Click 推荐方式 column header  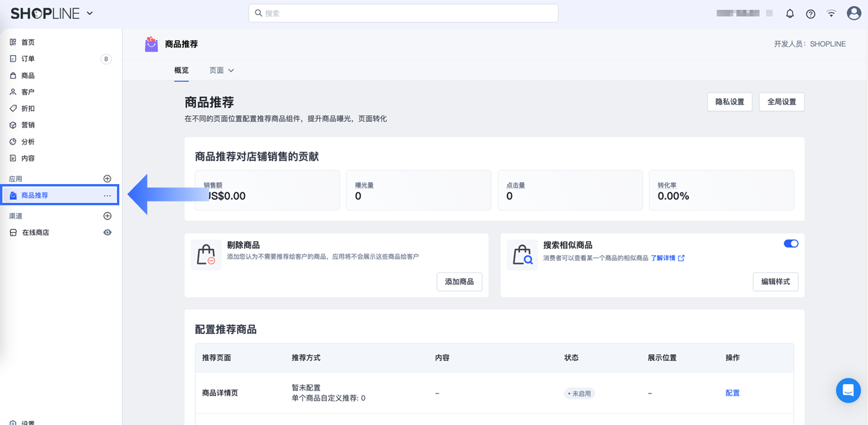click(306, 358)
